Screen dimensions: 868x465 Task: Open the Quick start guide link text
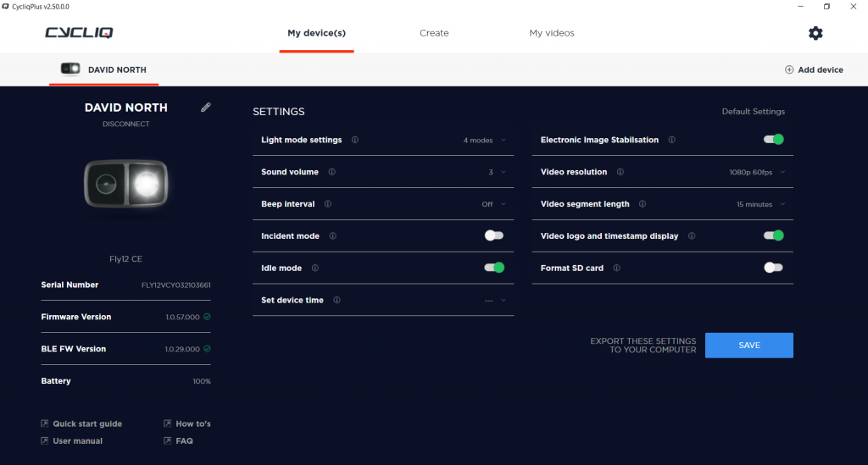87,423
